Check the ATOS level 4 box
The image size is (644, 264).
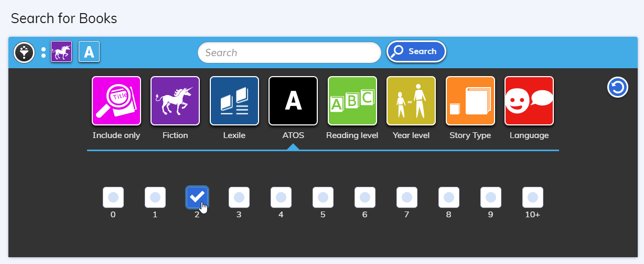tap(281, 197)
